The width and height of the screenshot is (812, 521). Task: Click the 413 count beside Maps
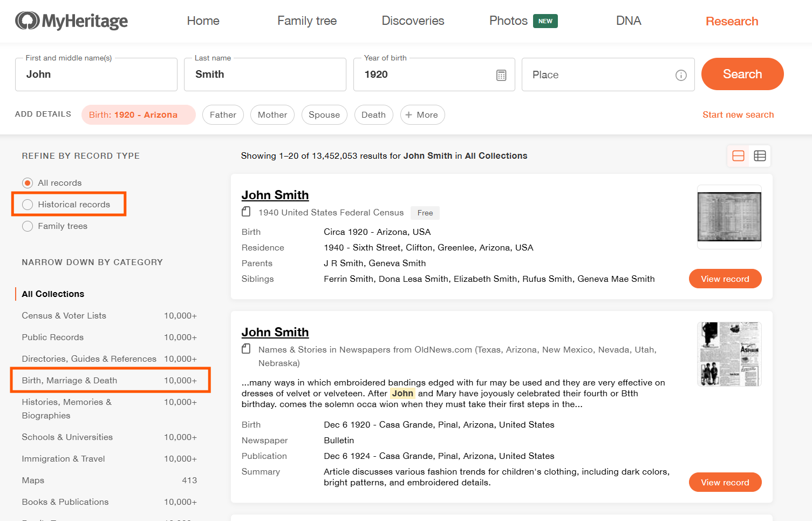click(189, 481)
